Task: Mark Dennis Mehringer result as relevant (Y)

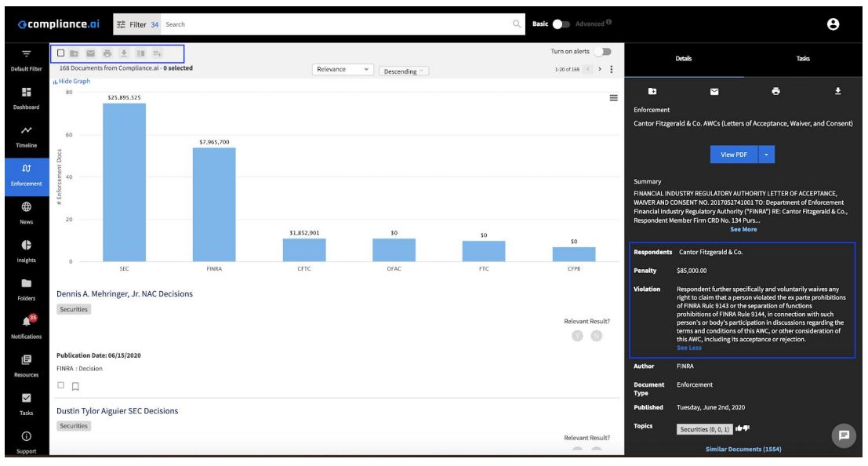Action: click(x=577, y=336)
